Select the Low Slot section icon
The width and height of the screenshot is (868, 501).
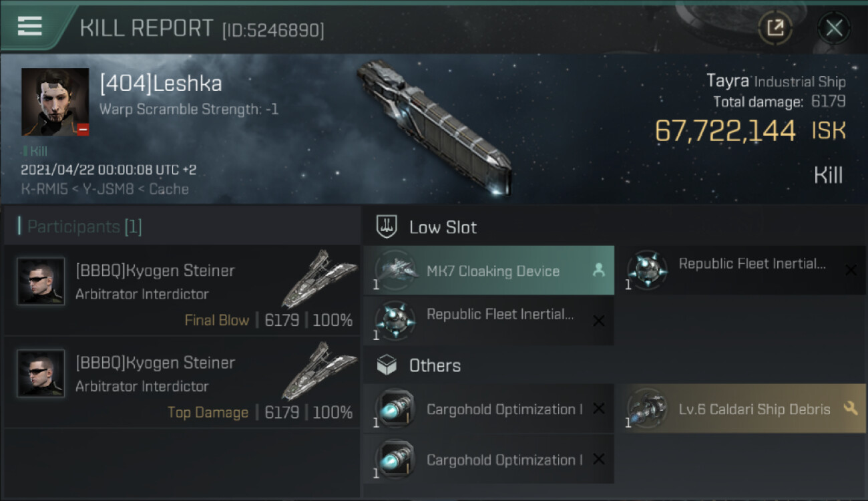click(387, 227)
